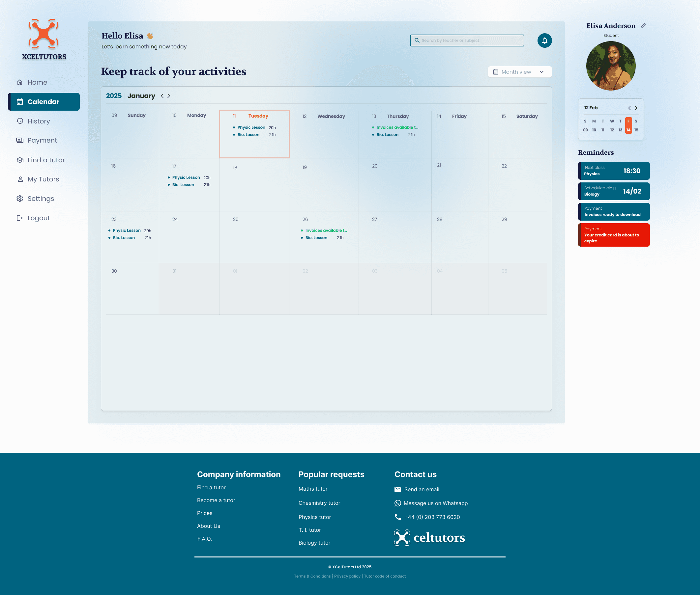
Task: Open the credit card expiry reminder
Action: [x=614, y=235]
